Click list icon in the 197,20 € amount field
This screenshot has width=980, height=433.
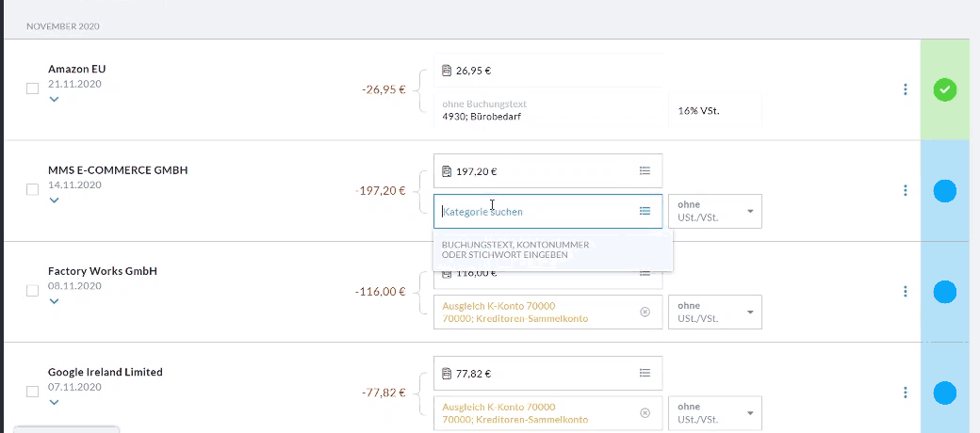[645, 171]
